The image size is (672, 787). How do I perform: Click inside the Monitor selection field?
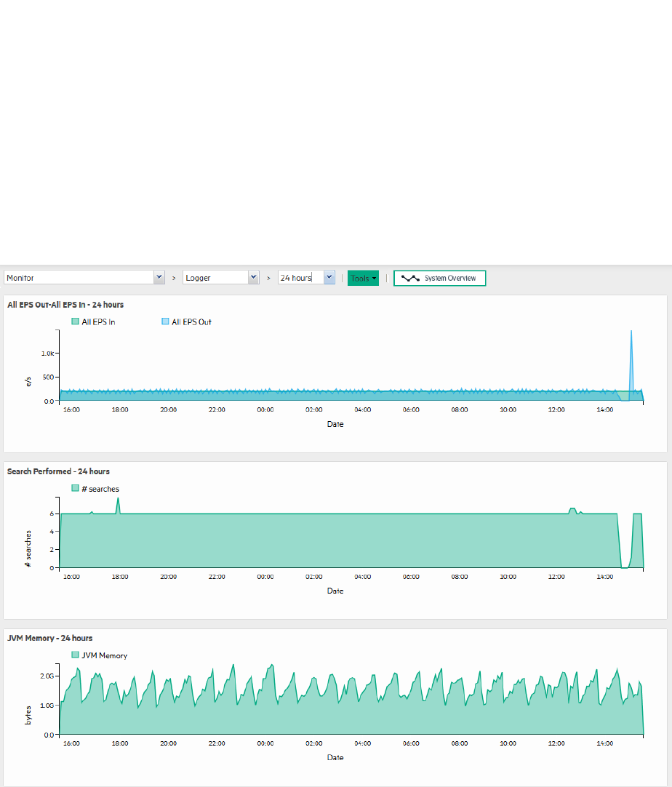79,278
